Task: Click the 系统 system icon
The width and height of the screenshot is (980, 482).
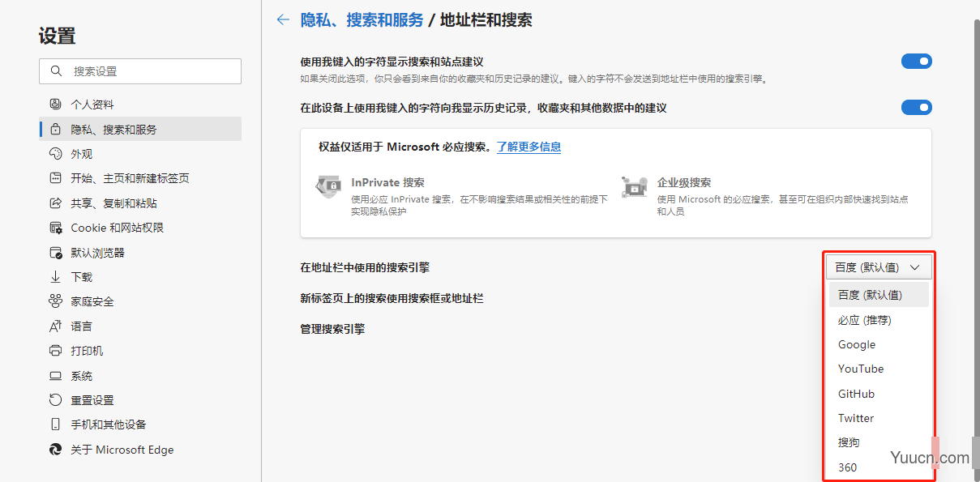Action: coord(55,376)
